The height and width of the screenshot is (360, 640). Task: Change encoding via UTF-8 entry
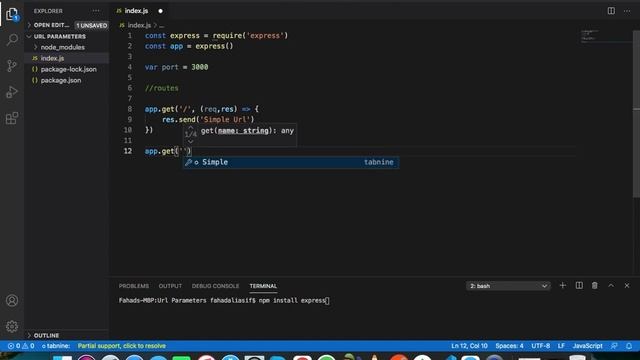tap(540, 346)
